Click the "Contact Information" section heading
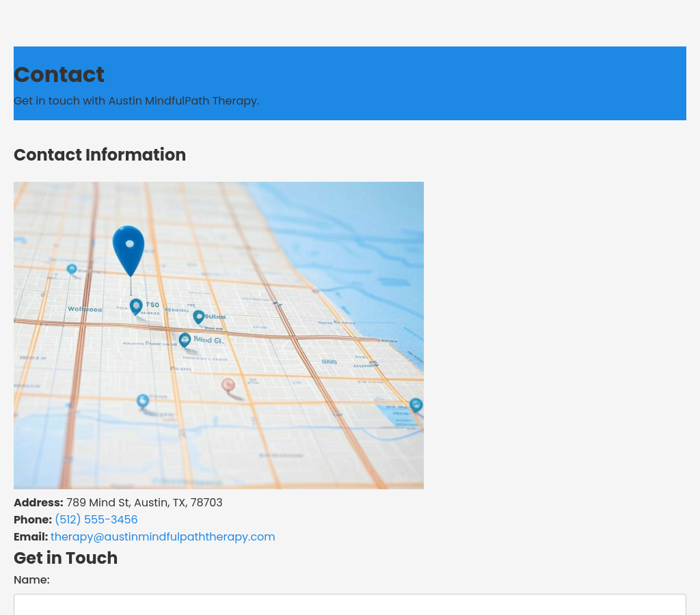The image size is (700, 615). [x=100, y=155]
